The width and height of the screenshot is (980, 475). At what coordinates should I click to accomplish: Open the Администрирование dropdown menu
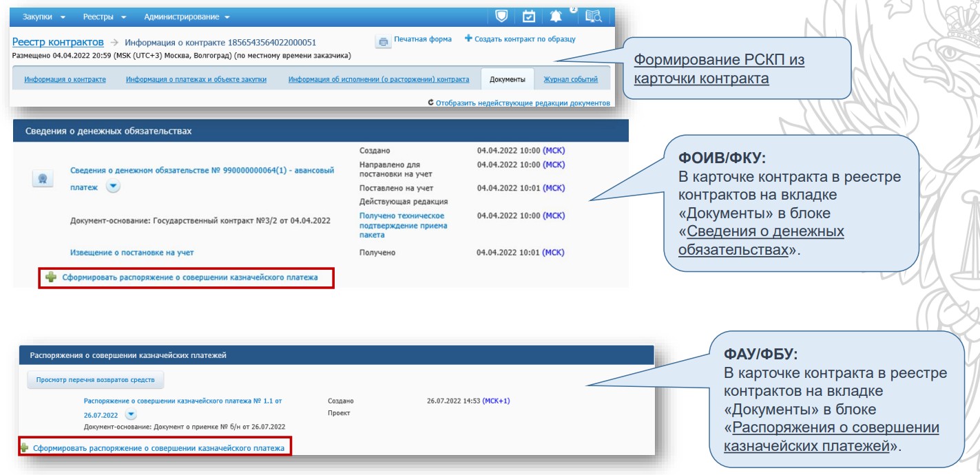187,16
